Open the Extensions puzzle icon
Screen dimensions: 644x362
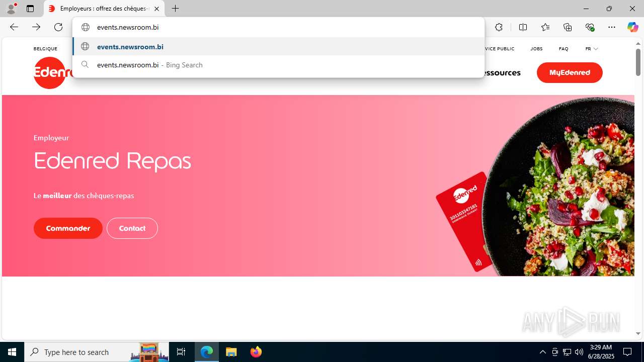click(499, 27)
